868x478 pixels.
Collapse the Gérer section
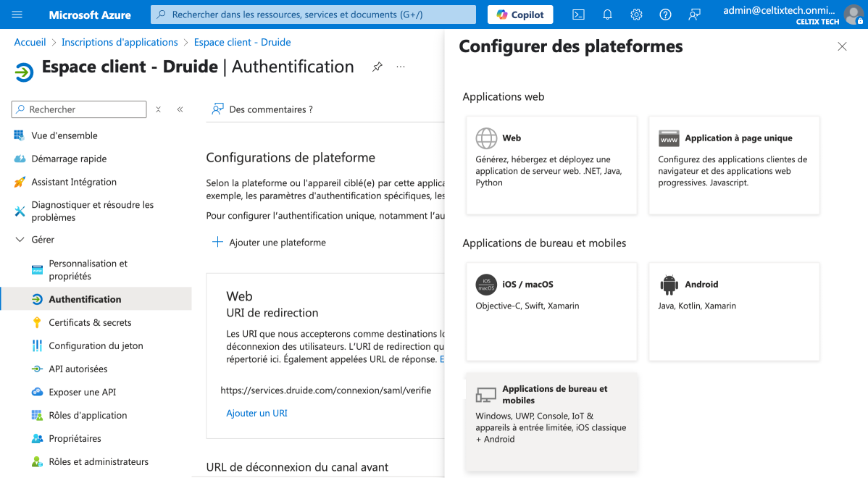coord(20,240)
